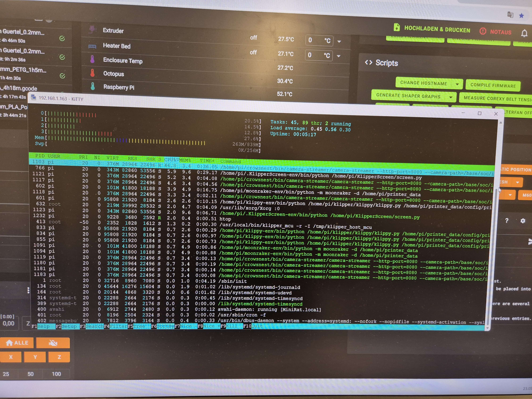Image resolution: width=532 pixels, height=399 pixels.
Task: Open the console settings gear icon
Action: (x=523, y=221)
